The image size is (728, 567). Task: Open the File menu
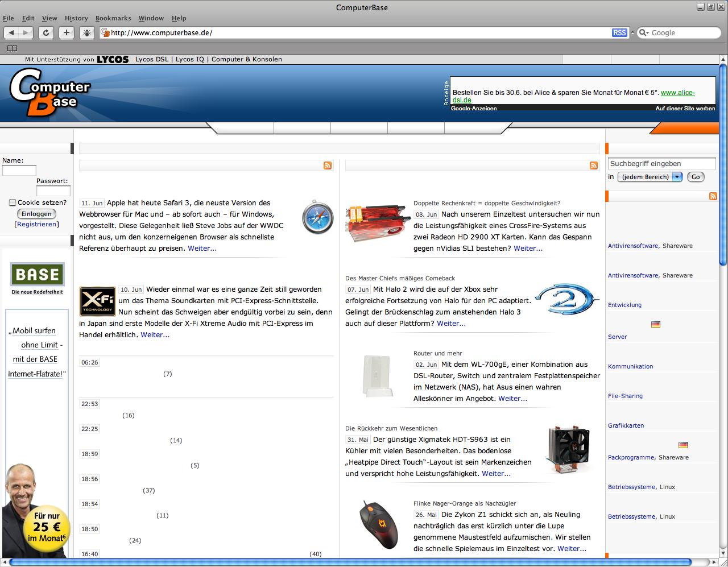pyautogui.click(x=9, y=18)
